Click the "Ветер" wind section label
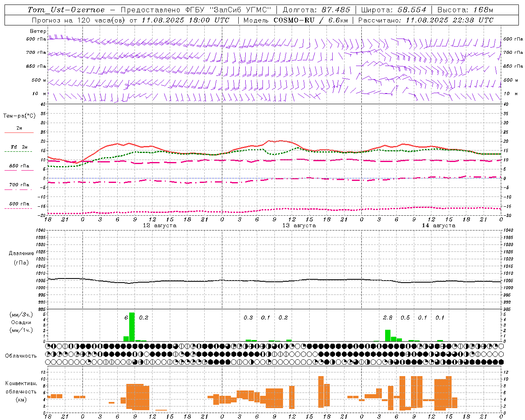This screenshot has height=420, width=525. 38,31
